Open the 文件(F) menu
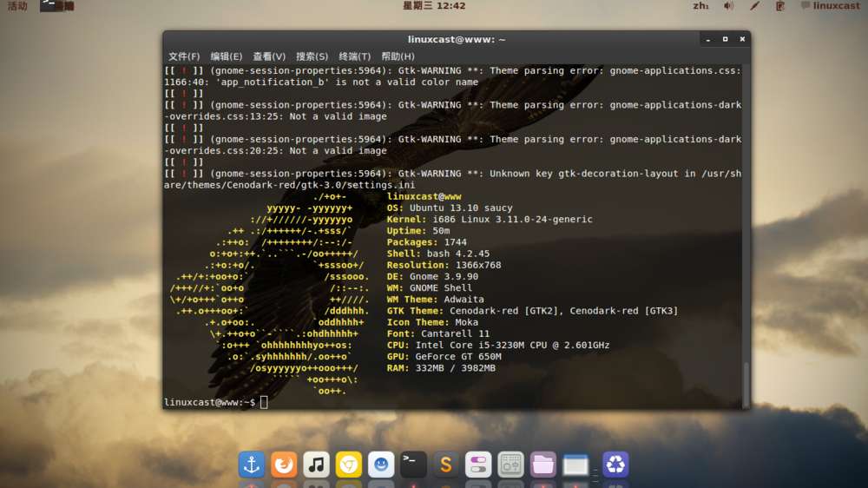This screenshot has width=868, height=488. pyautogui.click(x=184, y=56)
